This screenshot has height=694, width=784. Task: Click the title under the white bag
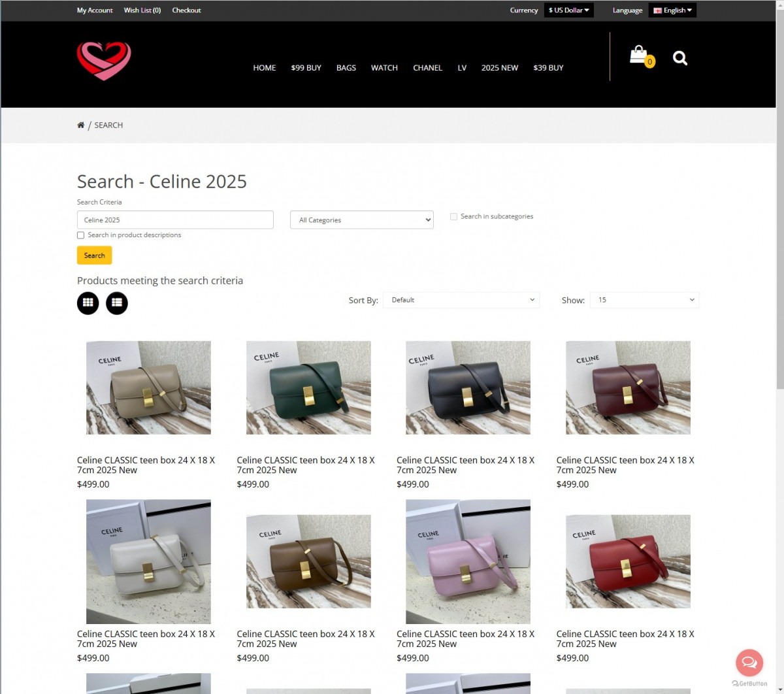pyautogui.click(x=146, y=639)
